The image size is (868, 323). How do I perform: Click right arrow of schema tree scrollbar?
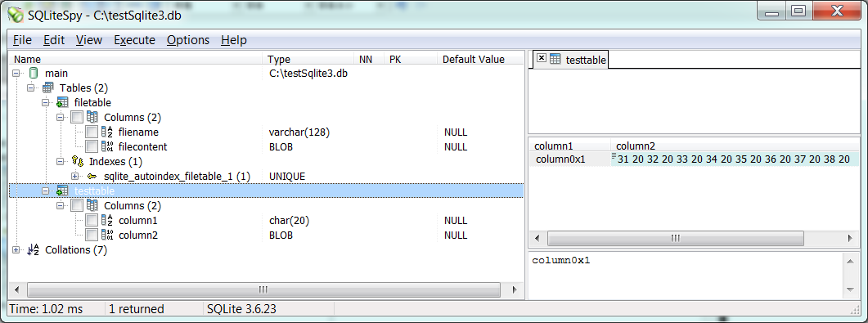[515, 289]
